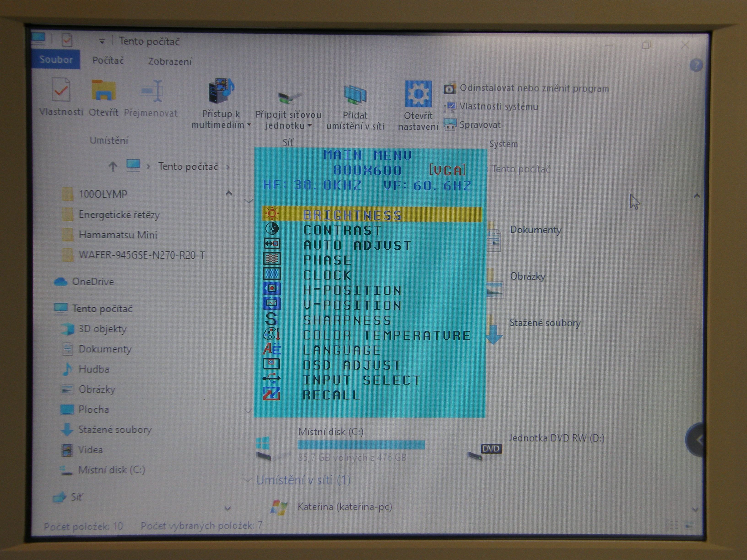The height and width of the screenshot is (560, 747).
Task: Click Místní disk (C:) capacity bar
Action: tap(361, 444)
